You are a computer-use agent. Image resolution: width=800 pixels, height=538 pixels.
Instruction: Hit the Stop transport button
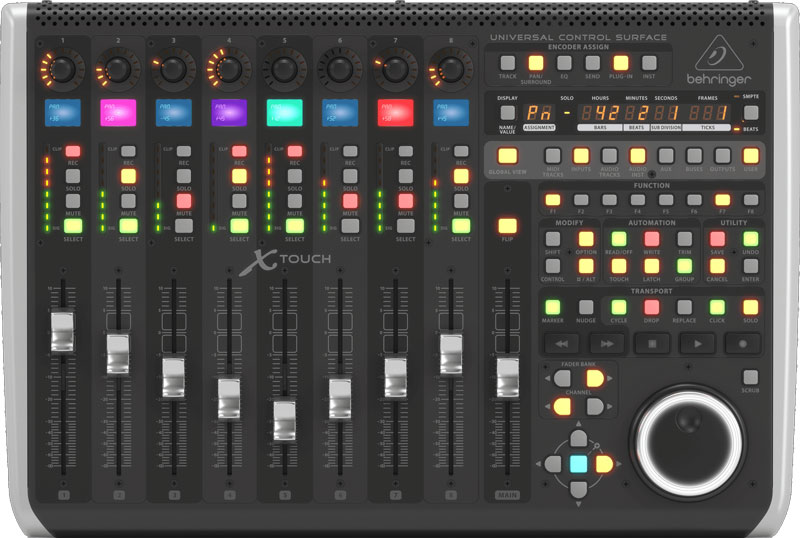click(x=652, y=344)
